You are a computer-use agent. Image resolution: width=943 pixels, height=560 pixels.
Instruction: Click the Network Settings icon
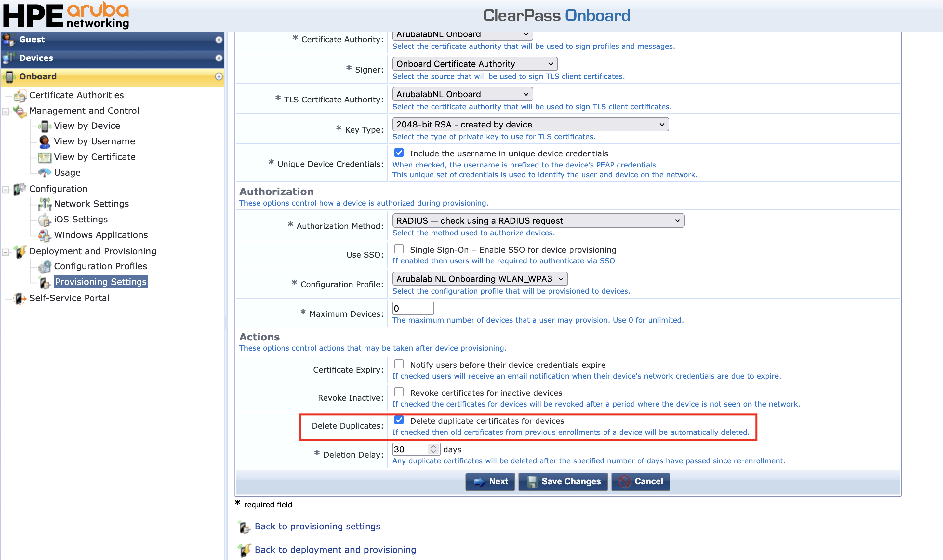click(x=45, y=204)
